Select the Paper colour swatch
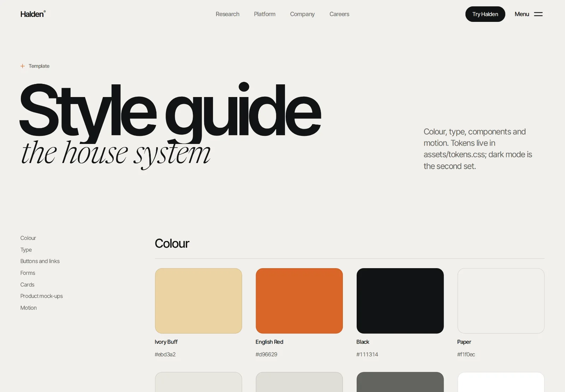This screenshot has width=565, height=392. pos(501,301)
